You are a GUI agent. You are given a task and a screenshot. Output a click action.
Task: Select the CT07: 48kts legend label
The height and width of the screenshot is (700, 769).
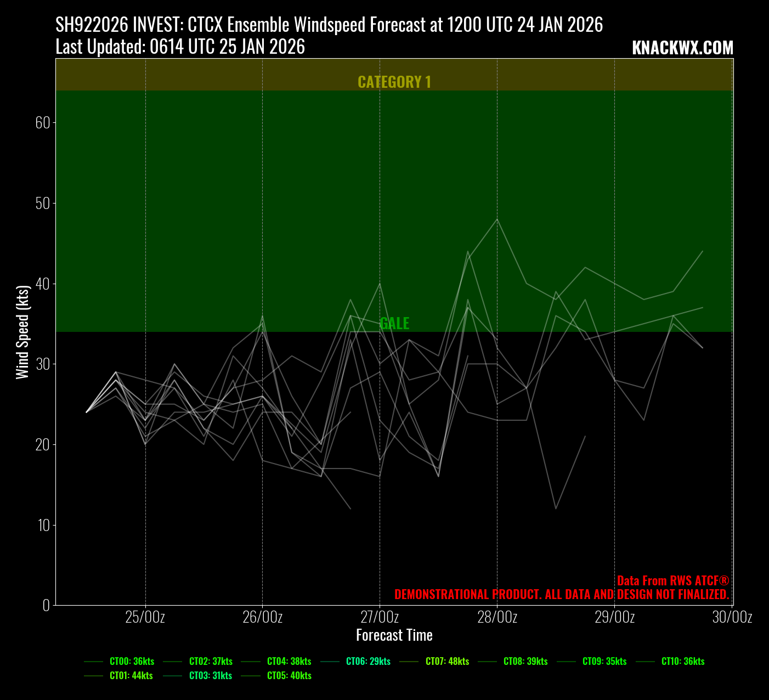pyautogui.click(x=447, y=662)
